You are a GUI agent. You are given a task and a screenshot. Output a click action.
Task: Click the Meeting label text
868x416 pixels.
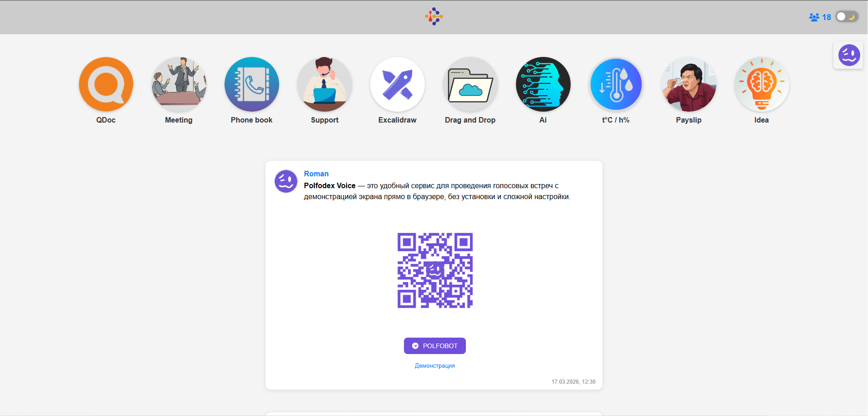click(x=179, y=120)
